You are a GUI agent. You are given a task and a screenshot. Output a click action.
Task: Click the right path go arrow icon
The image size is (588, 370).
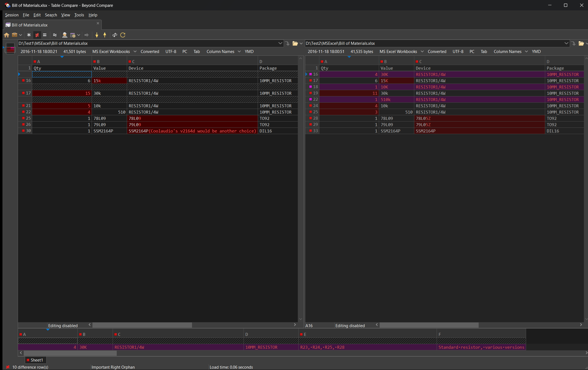(574, 43)
